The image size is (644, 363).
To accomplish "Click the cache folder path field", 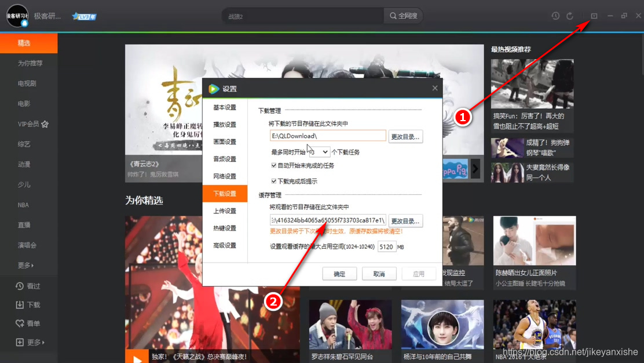I will 328,220.
